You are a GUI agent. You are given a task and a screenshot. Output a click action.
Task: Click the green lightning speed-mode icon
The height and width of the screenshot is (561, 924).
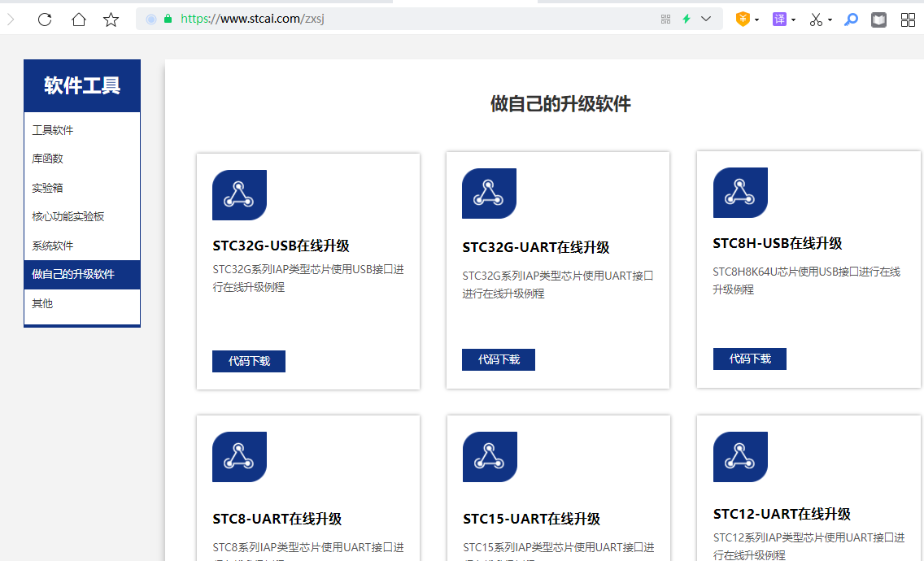tap(686, 19)
